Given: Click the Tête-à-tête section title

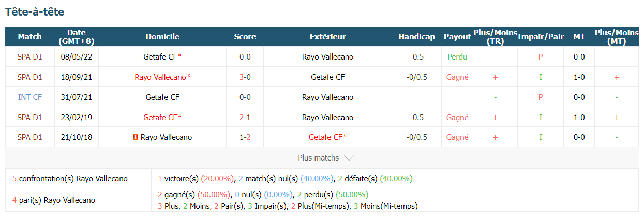Looking at the screenshot, I should point(35,11).
